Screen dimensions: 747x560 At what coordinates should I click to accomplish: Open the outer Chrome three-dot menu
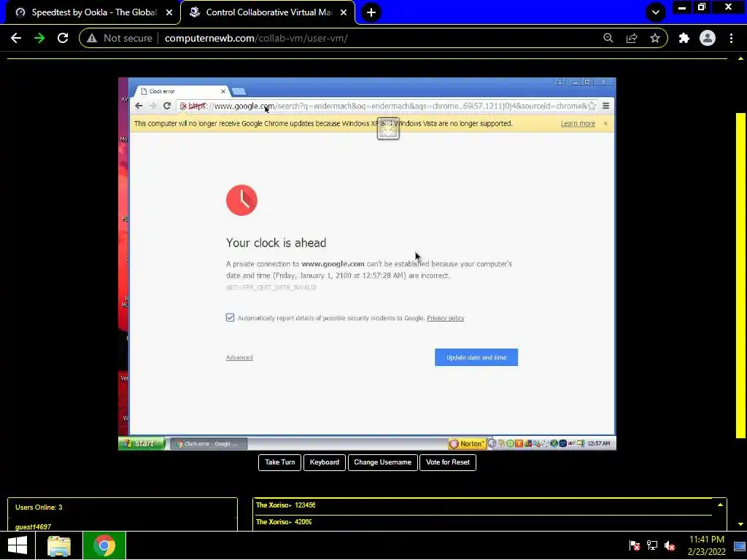tap(731, 38)
